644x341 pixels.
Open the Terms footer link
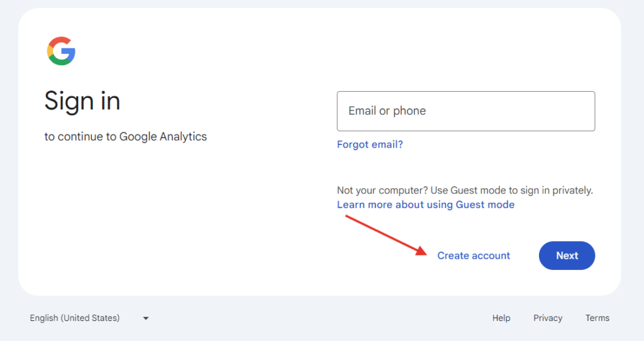pyautogui.click(x=597, y=318)
